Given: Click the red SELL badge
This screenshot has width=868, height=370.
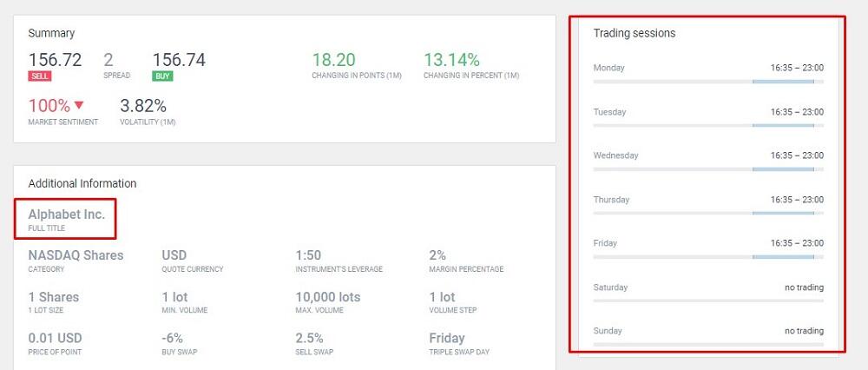Looking at the screenshot, I should click(40, 76).
